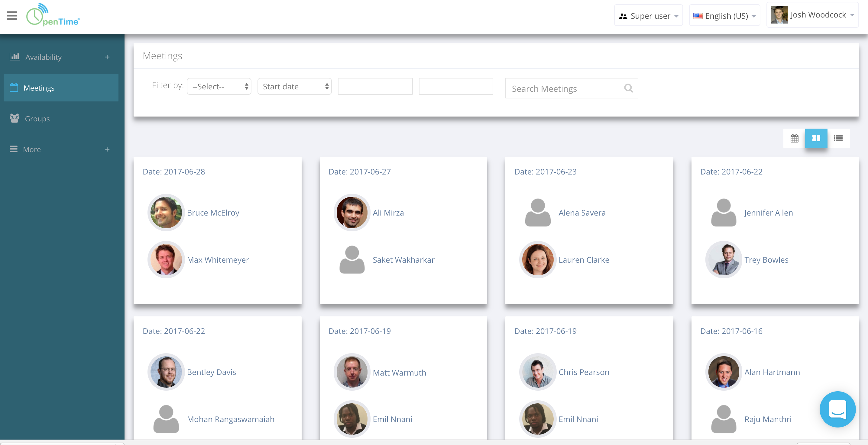
Task: Click the Lauren Clarke name link
Action: 584,260
